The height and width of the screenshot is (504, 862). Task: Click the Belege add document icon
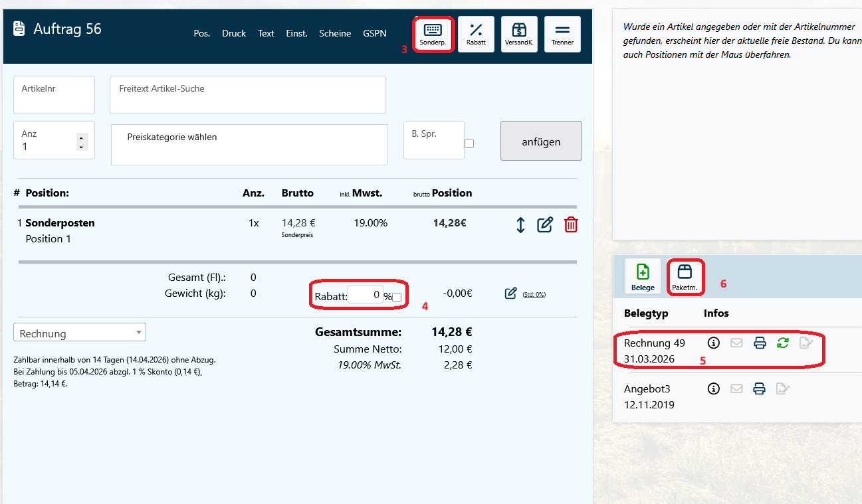coord(643,276)
